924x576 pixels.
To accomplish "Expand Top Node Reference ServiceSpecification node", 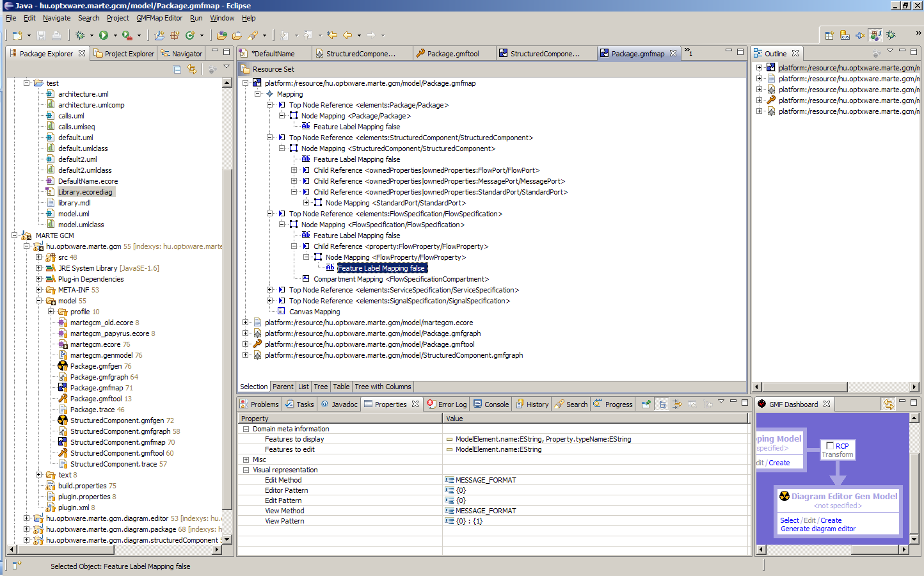I will (x=270, y=290).
